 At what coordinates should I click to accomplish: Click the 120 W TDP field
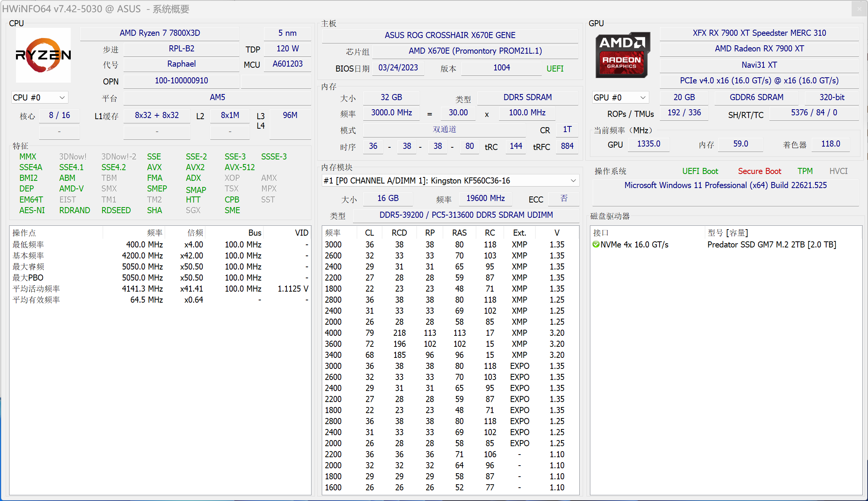click(288, 49)
